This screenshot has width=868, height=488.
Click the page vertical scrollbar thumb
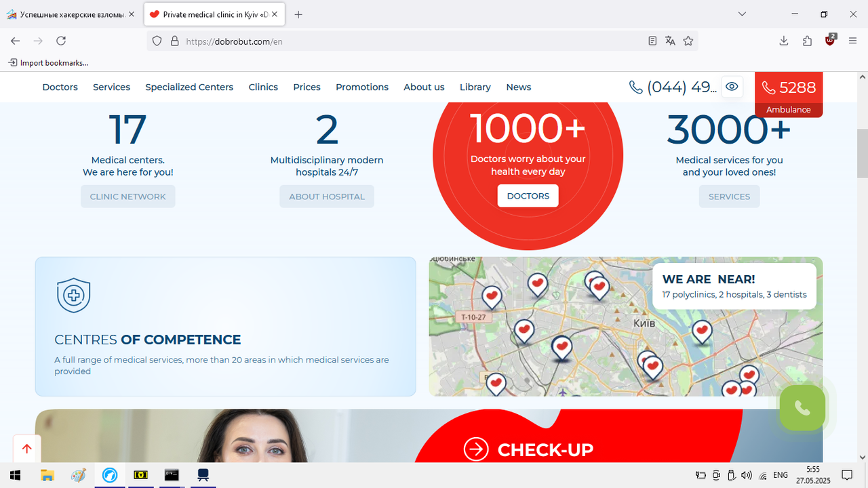tap(862, 152)
